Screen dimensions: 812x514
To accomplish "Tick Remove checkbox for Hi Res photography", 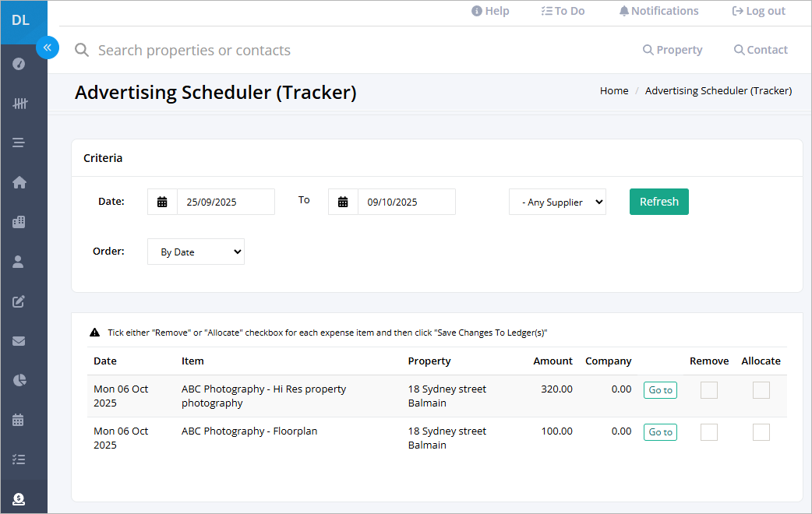I will pyautogui.click(x=709, y=389).
